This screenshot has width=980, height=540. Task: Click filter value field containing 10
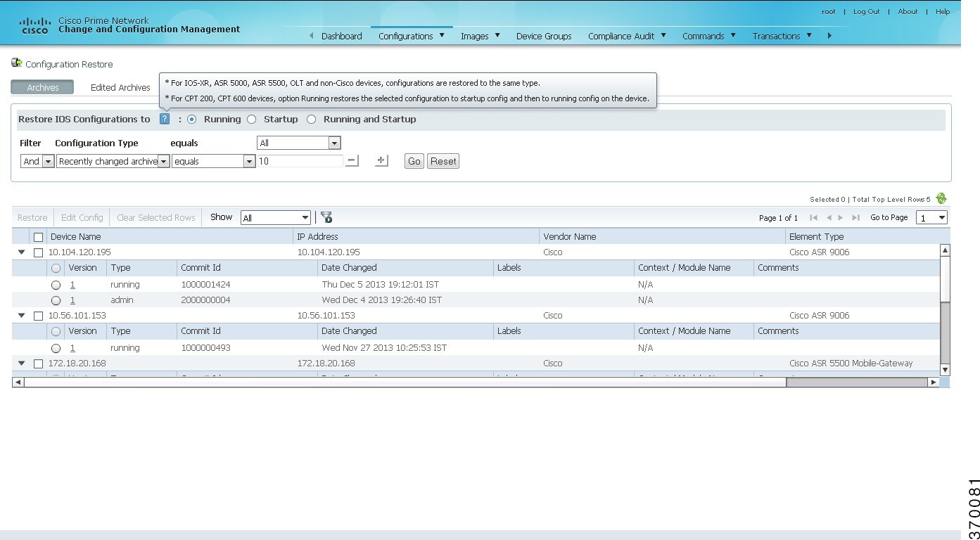pyautogui.click(x=300, y=161)
